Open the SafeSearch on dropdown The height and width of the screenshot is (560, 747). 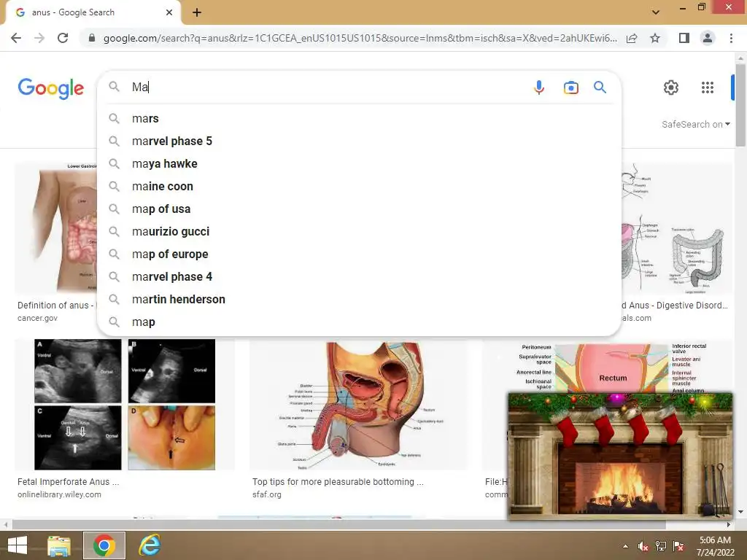click(x=695, y=124)
